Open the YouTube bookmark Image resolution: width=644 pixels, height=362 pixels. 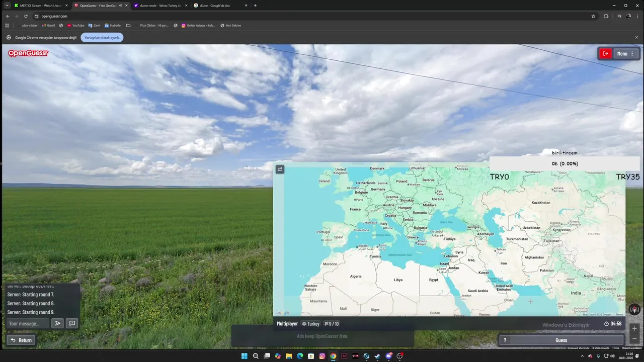click(75, 25)
